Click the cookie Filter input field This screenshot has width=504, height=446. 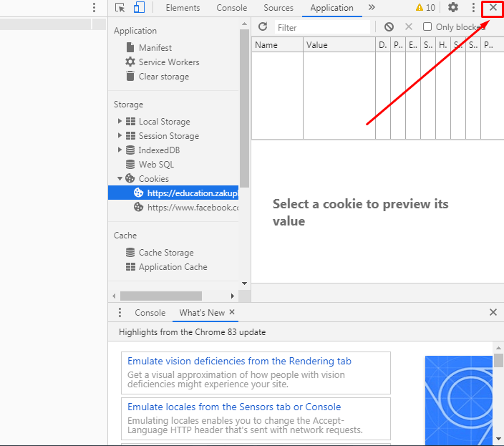pos(322,27)
